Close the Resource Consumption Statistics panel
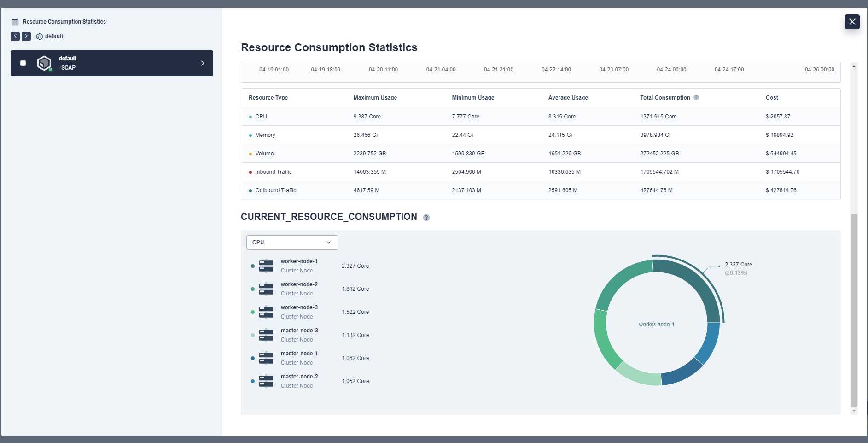The image size is (868, 443). [x=852, y=22]
